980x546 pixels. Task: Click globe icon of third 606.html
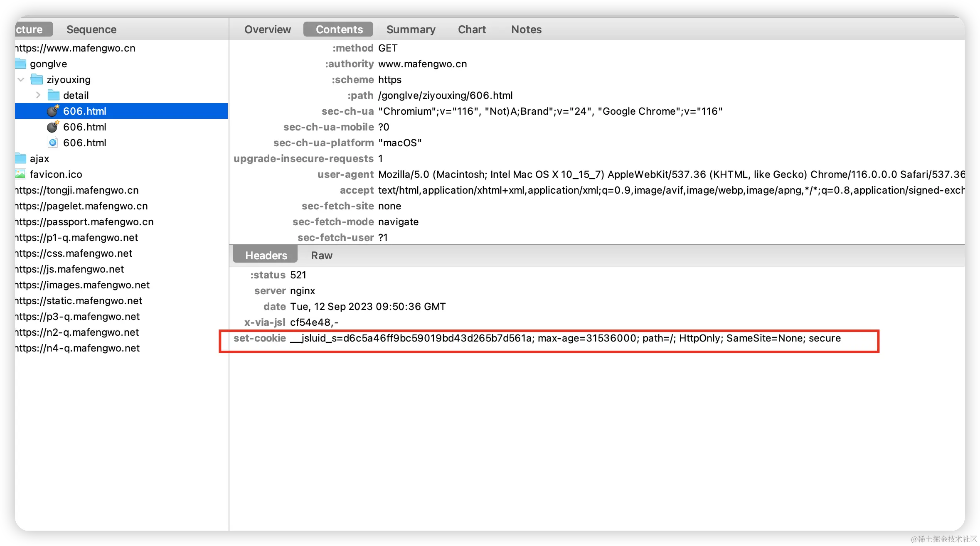[53, 143]
